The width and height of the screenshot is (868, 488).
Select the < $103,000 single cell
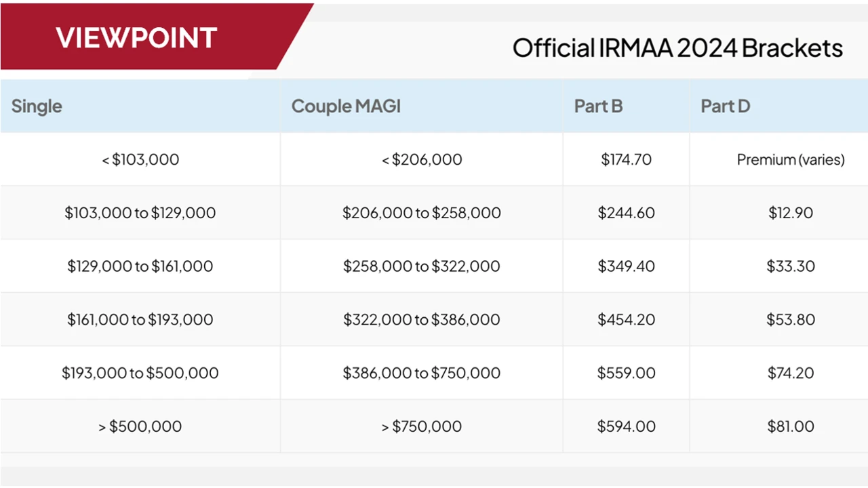pos(140,160)
